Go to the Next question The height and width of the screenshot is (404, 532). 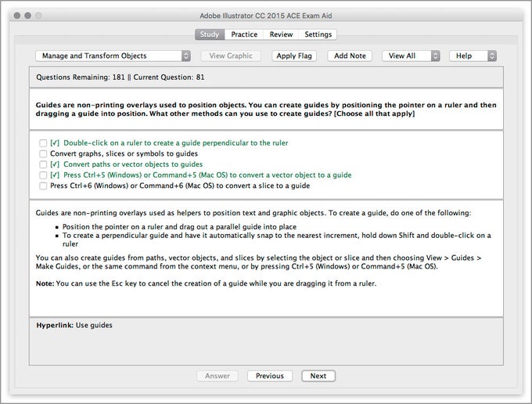pyautogui.click(x=318, y=376)
